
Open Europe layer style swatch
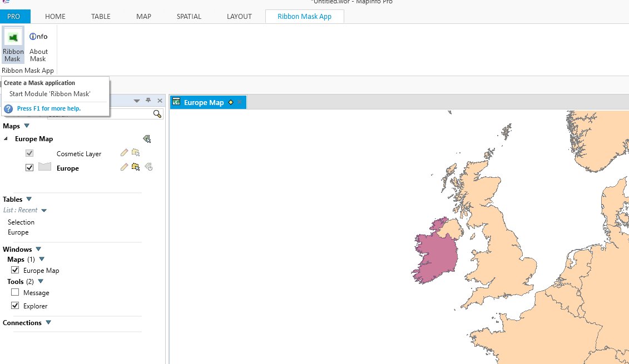tap(44, 167)
